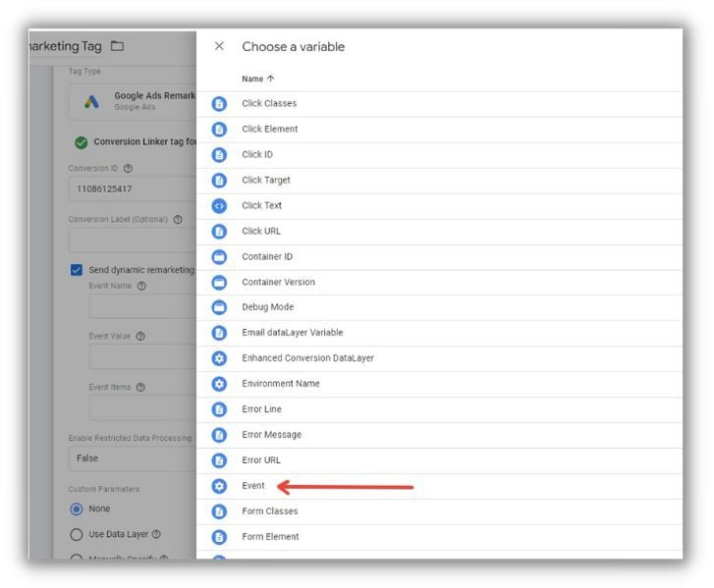Select the Environment Name variable

[439, 384]
